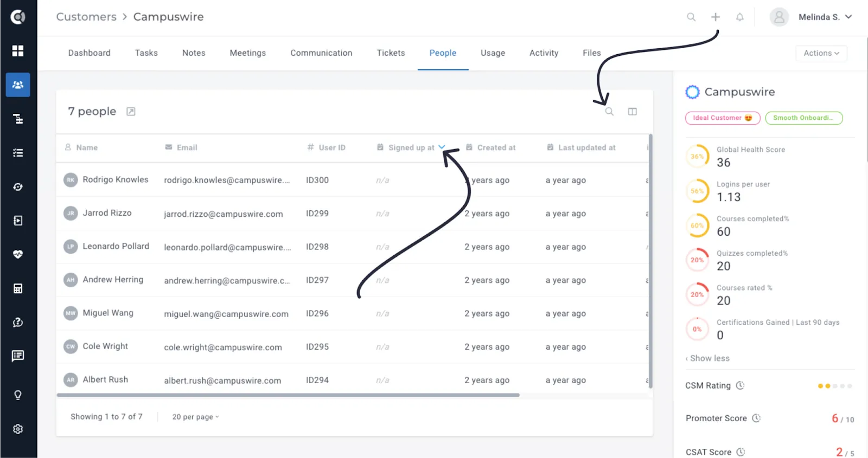Open the Meetings tab
This screenshot has width=868, height=458.
click(248, 53)
